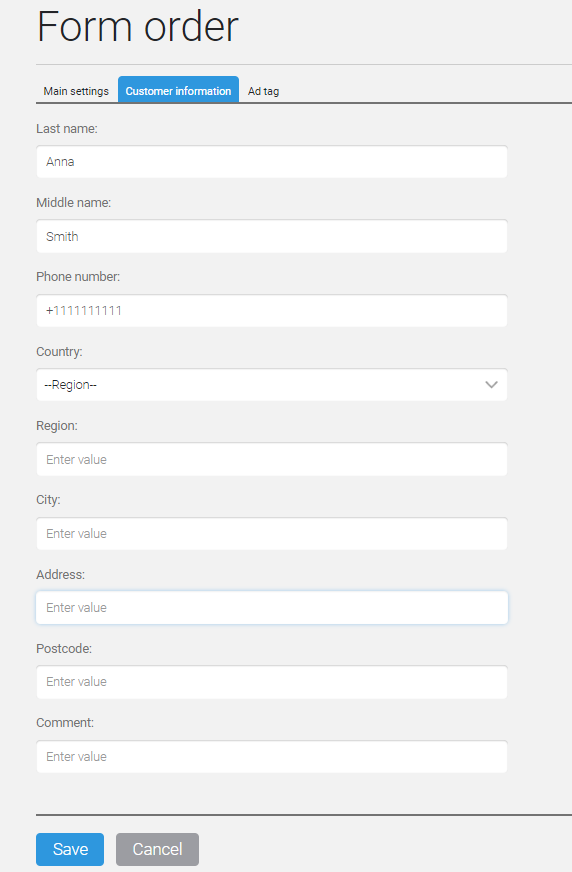Click the 'Phone number:' label text

click(x=78, y=276)
